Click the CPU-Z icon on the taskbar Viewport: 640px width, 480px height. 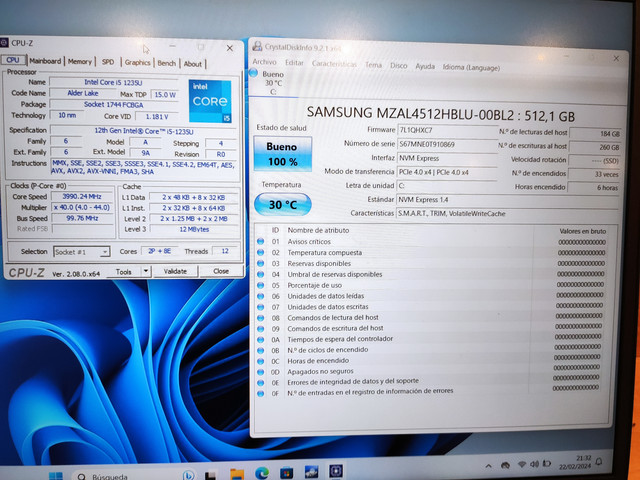tap(336, 471)
